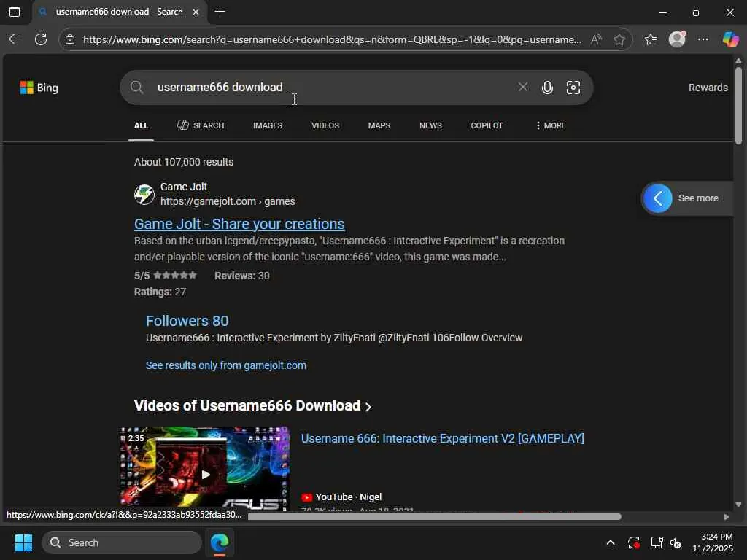Image resolution: width=747 pixels, height=560 pixels.
Task: Switch to the VIDEOS tab
Action: tap(325, 125)
